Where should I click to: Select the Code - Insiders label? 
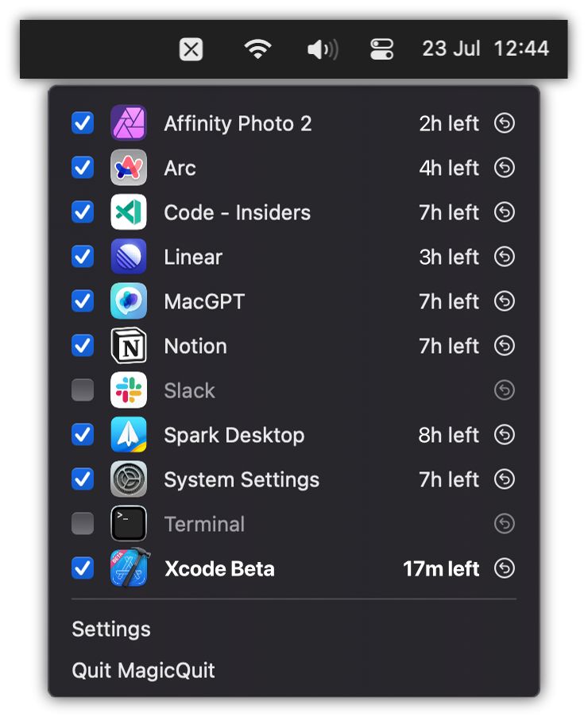point(238,212)
